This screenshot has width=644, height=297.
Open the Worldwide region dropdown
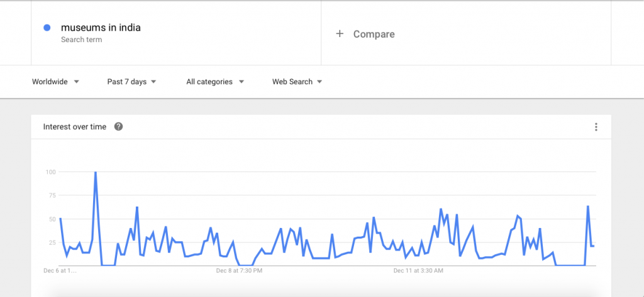55,82
